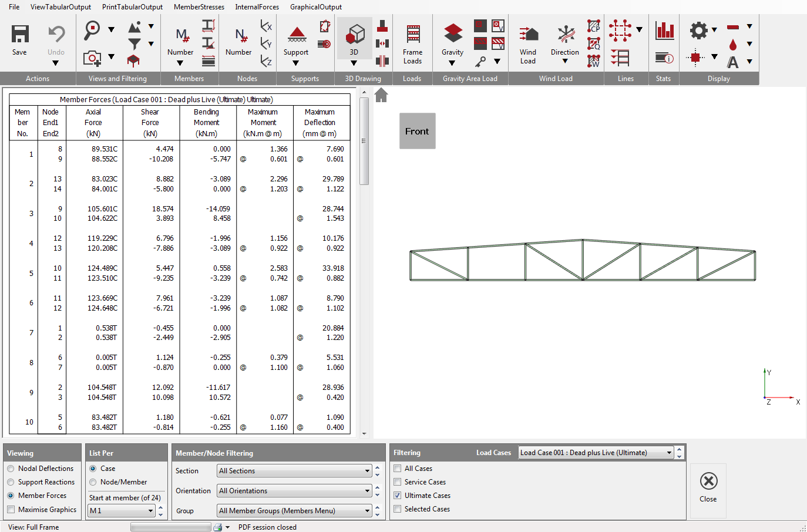Image resolution: width=807 pixels, height=532 pixels.
Task: Open the GraphicalOutput menu
Action: (x=315, y=7)
